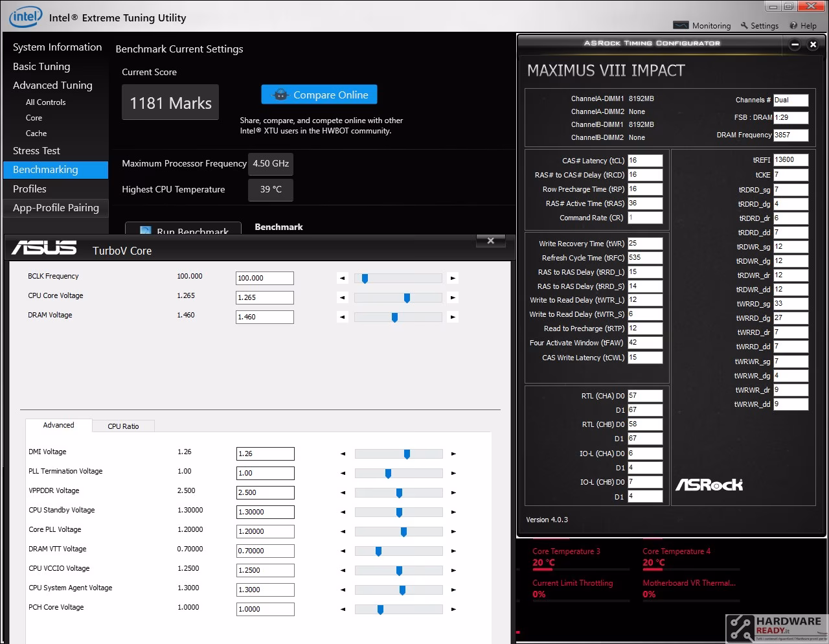Screen dimensions: 829x644
Task: Open the Monitoring panel icon
Action: tap(681, 25)
